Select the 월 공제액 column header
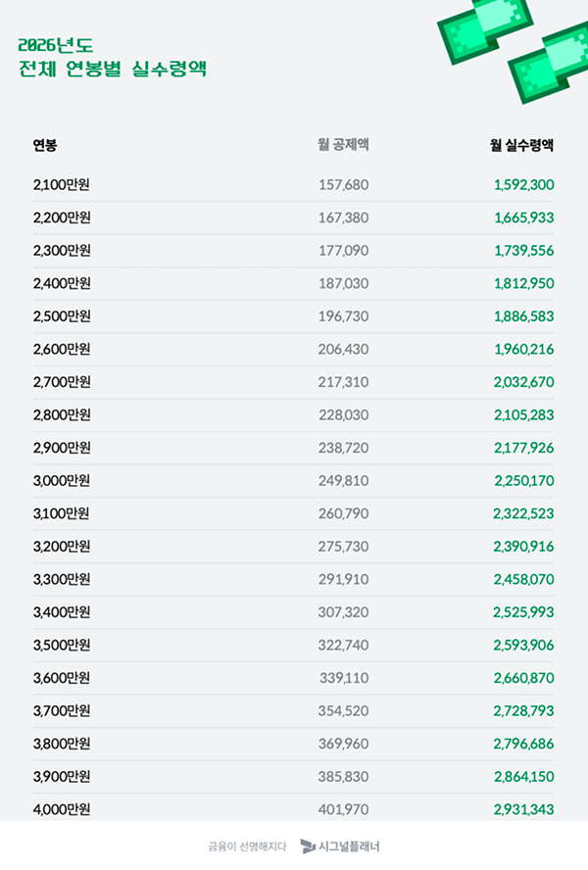Viewport: 588px width, 870px height. 343,145
